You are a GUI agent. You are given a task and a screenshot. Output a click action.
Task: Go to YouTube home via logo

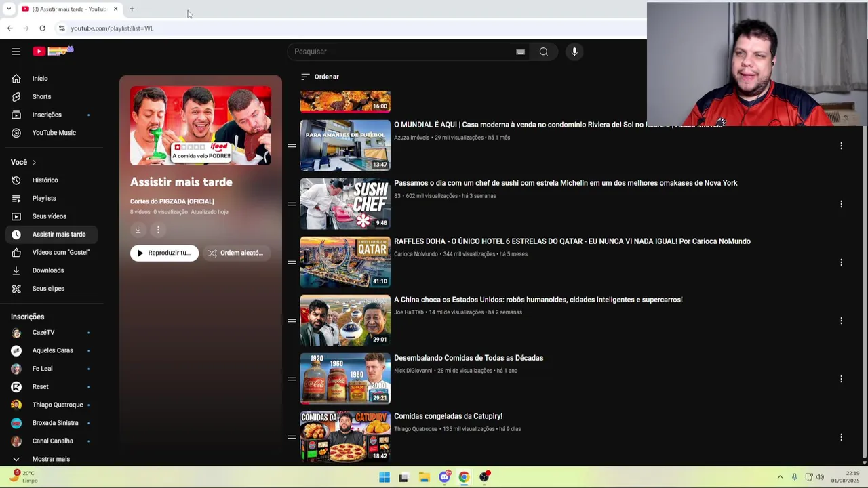(x=53, y=51)
